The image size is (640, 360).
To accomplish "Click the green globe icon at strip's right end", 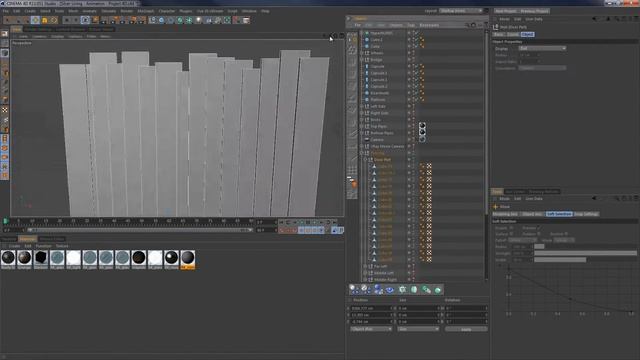I will pyautogui.click(x=438, y=290).
